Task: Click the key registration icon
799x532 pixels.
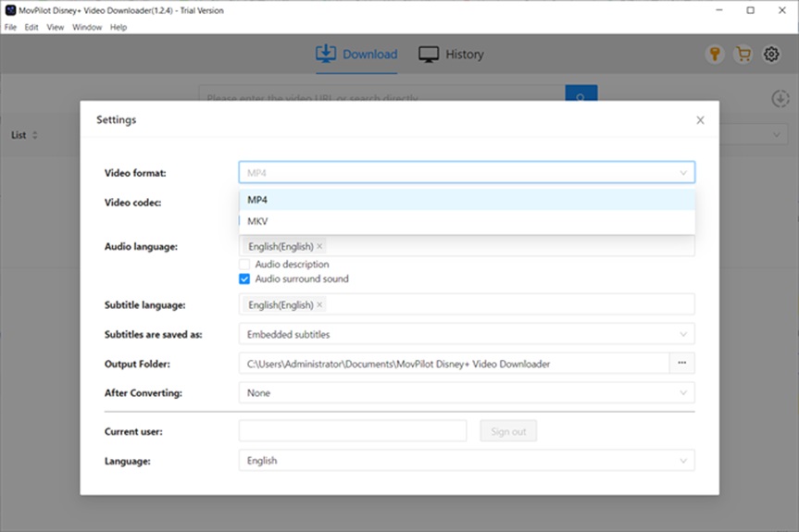Action: [x=714, y=55]
